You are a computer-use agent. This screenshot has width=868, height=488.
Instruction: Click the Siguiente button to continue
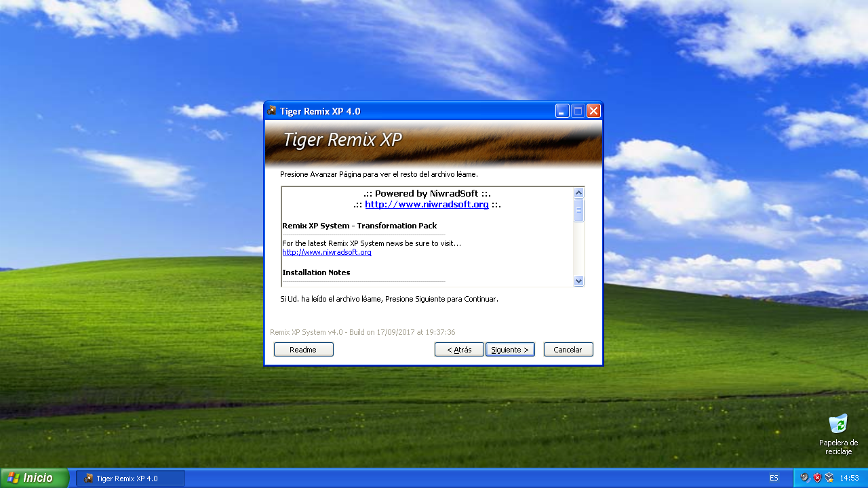pos(510,350)
